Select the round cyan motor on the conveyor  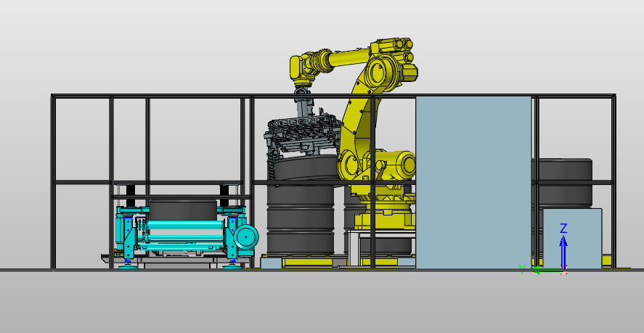click(x=246, y=237)
